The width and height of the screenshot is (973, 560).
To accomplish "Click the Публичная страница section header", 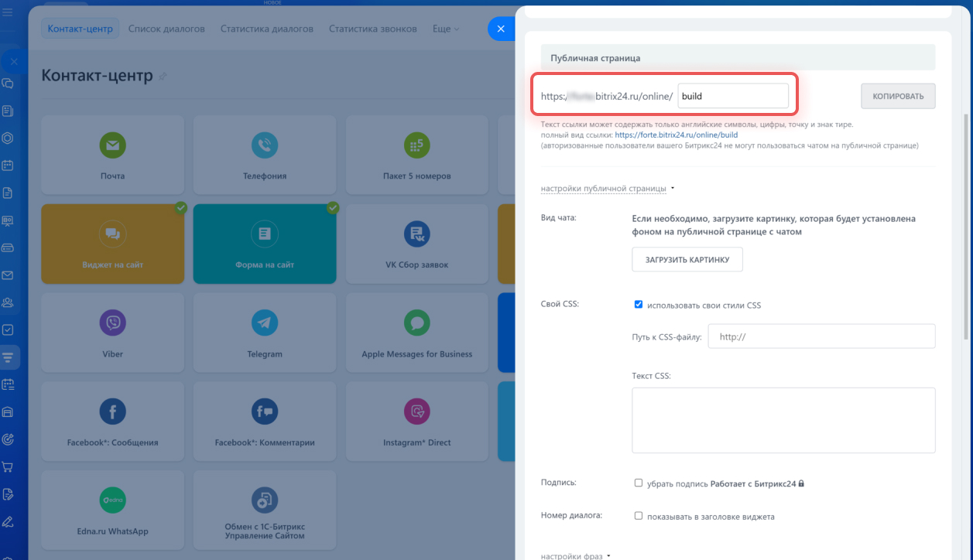I will coord(738,57).
